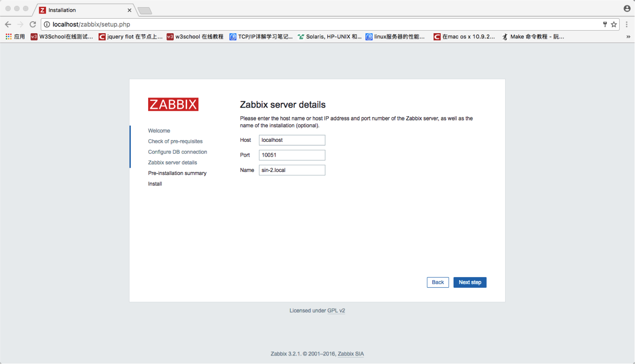Click the key icon in address bar
Viewport: 635px width, 364px height.
pyautogui.click(x=605, y=24)
